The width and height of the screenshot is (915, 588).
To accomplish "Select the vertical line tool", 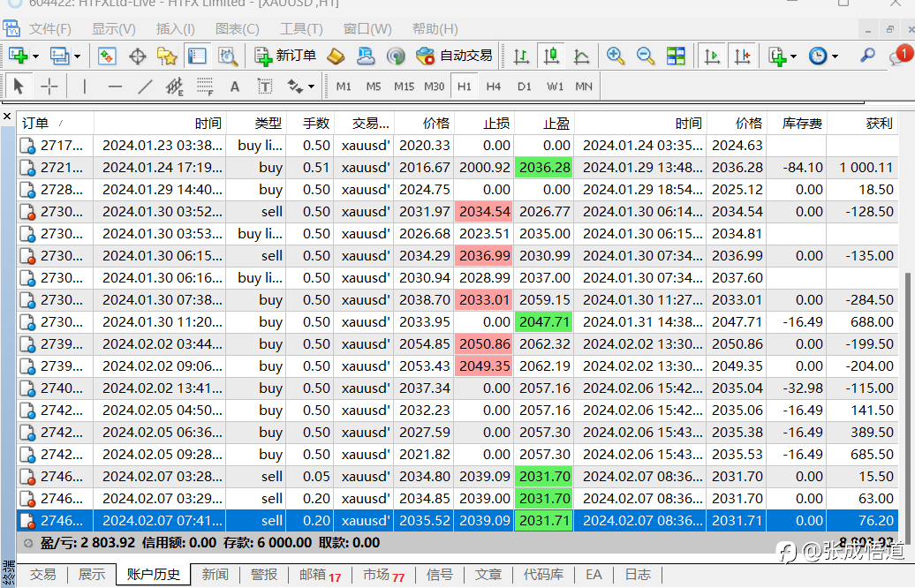I will pyautogui.click(x=85, y=87).
